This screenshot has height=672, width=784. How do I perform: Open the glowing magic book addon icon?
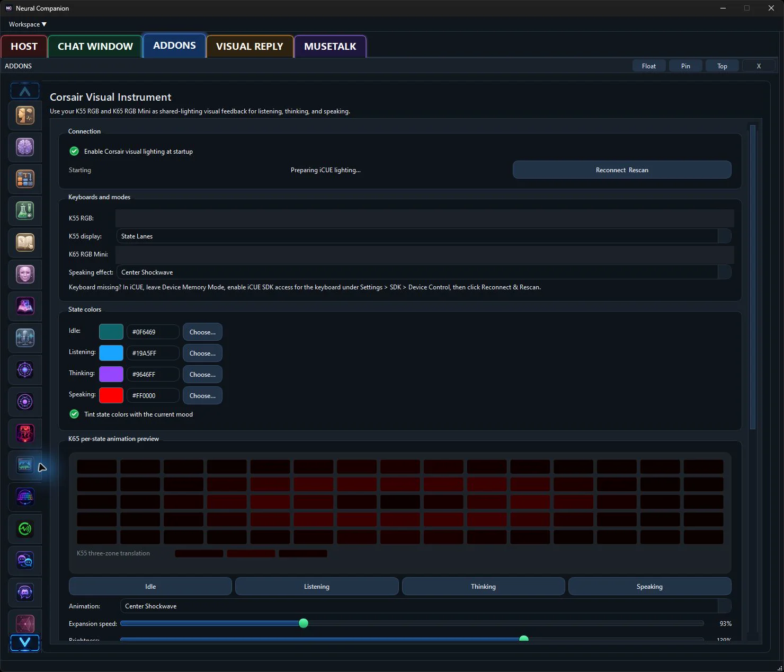point(25,306)
